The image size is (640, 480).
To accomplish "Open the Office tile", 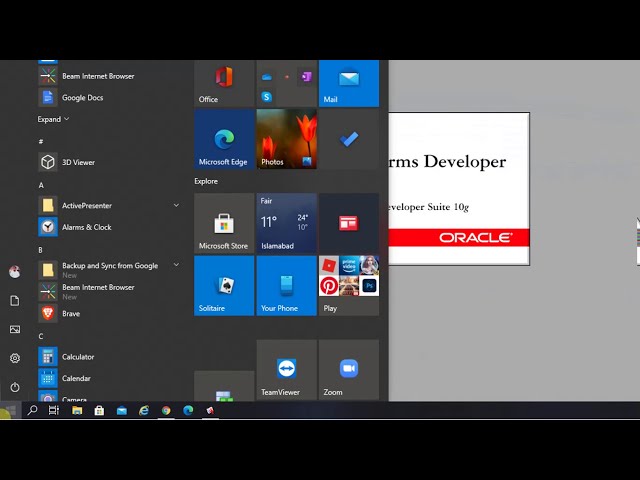I will point(224,84).
